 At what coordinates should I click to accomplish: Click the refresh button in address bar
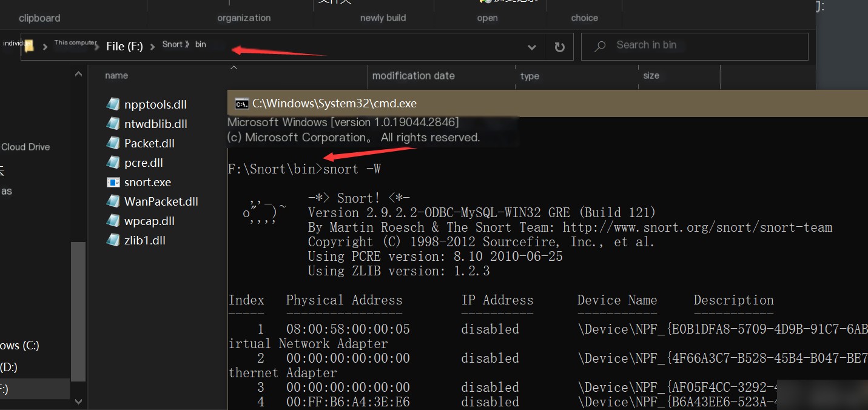click(x=560, y=47)
